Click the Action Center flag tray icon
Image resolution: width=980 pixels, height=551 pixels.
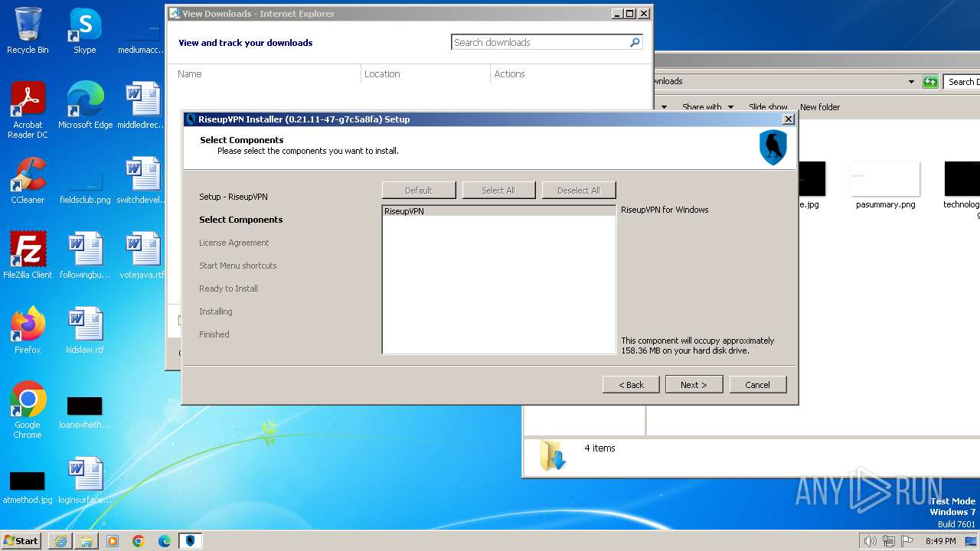[x=908, y=541]
